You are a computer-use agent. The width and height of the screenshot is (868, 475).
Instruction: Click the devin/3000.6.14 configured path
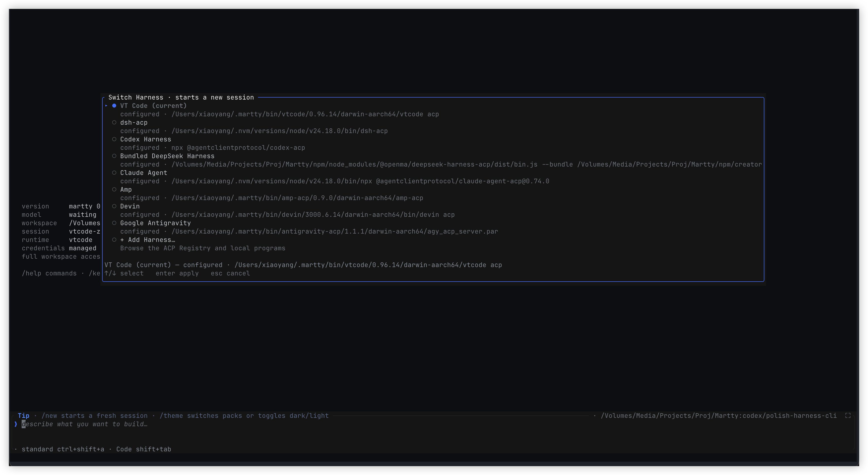click(x=288, y=215)
